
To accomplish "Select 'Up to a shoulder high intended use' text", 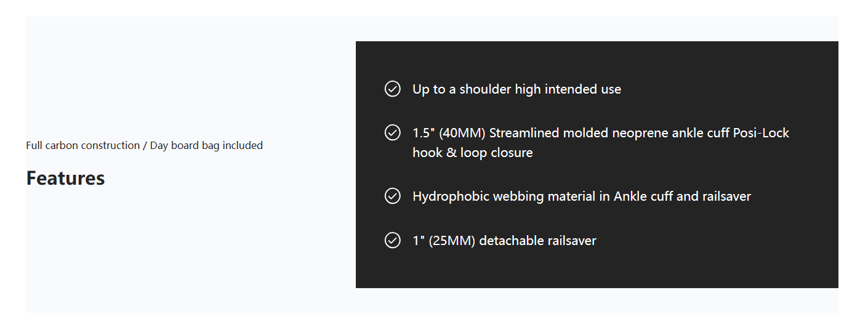I will click(516, 89).
